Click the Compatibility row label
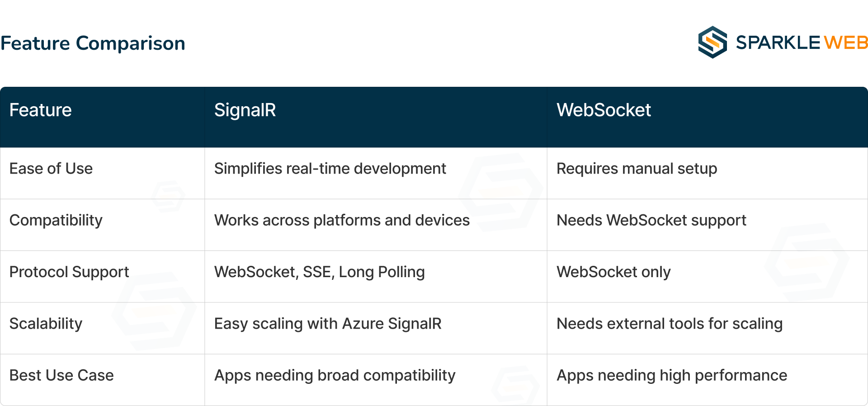 pos(56,220)
